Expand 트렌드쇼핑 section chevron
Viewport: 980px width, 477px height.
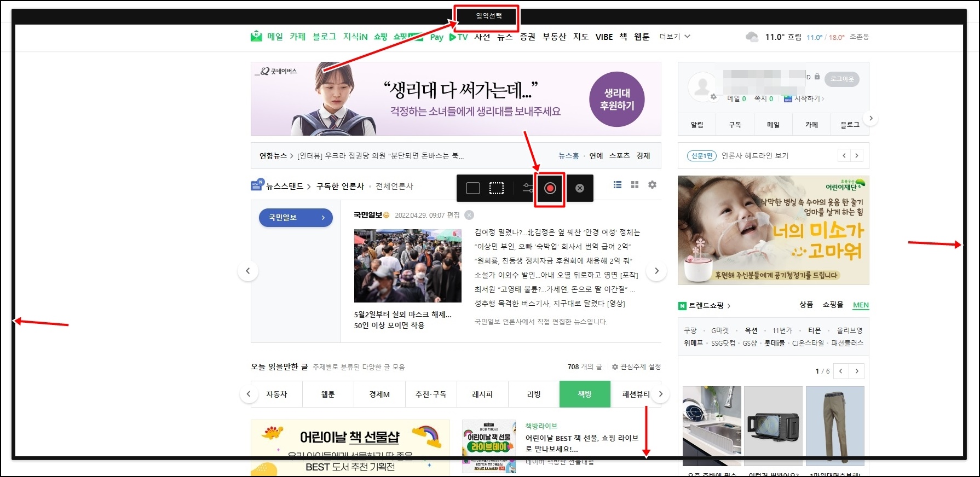[x=729, y=306]
